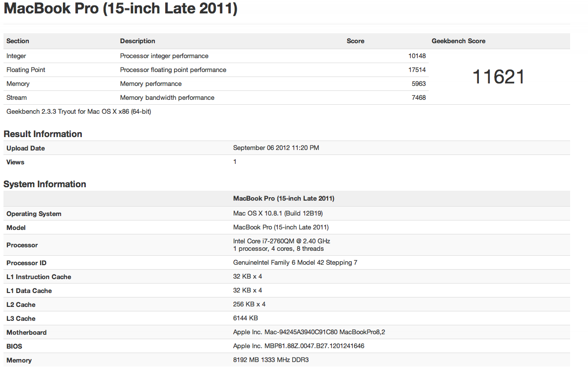588x368 pixels.
Task: Select the Model label
Action: click(16, 227)
